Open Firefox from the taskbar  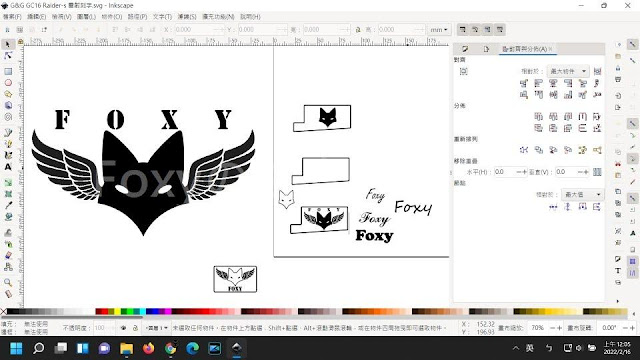pyautogui.click(x=149, y=348)
